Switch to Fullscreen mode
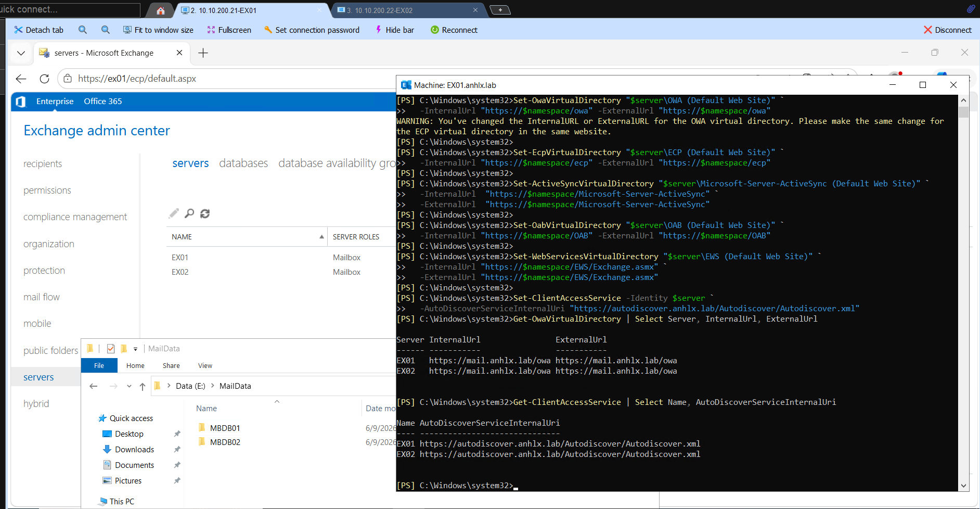The width and height of the screenshot is (980, 509). (x=229, y=30)
